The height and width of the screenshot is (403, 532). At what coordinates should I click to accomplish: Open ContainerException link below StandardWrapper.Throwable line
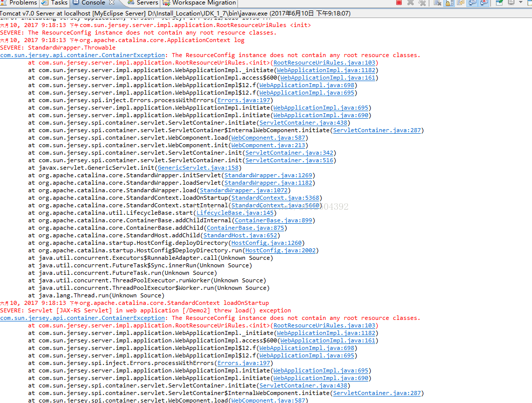(x=83, y=55)
